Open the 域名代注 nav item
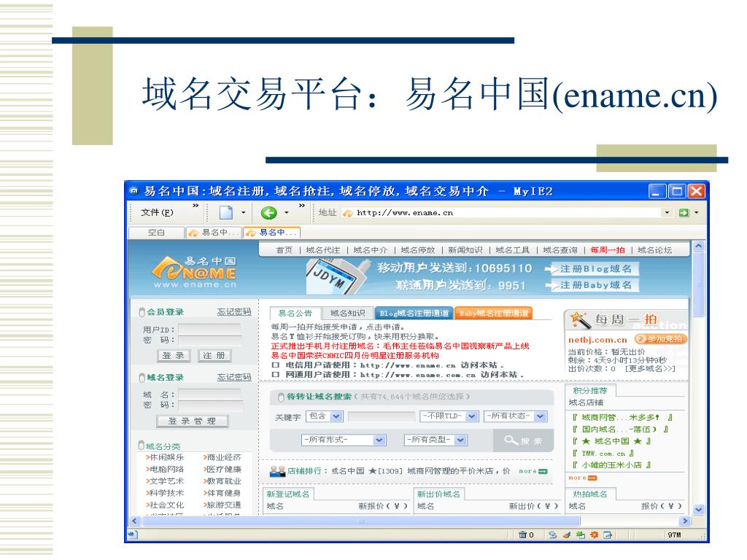 323,250
